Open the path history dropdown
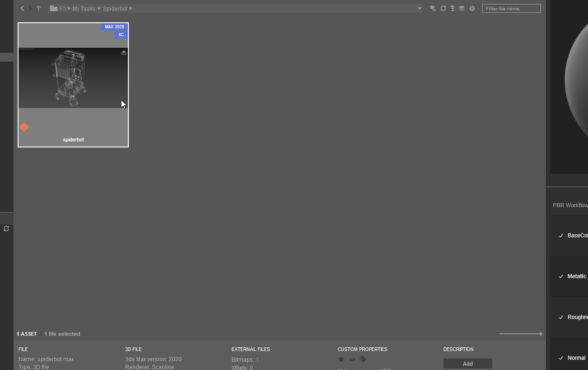This screenshot has width=588, height=370. tap(420, 9)
